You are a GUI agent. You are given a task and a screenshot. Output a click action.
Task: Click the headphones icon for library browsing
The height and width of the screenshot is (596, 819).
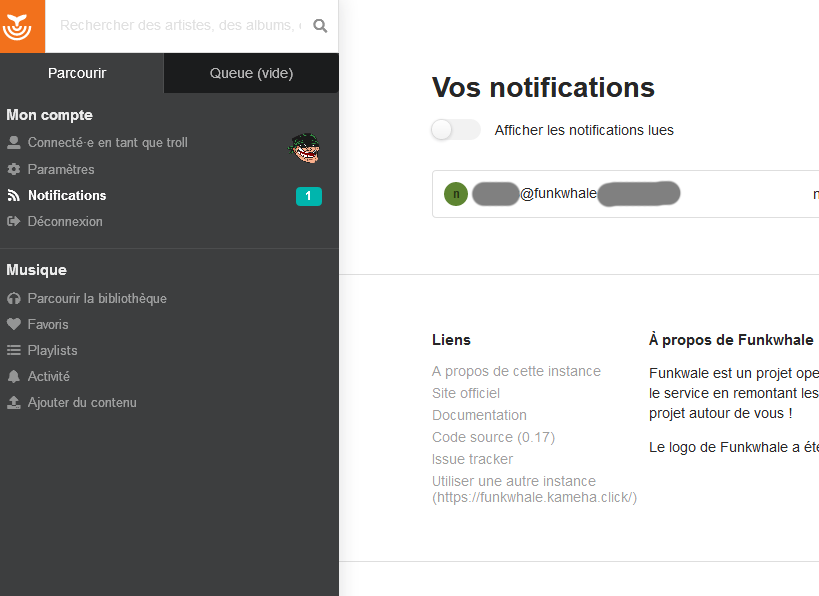(14, 298)
